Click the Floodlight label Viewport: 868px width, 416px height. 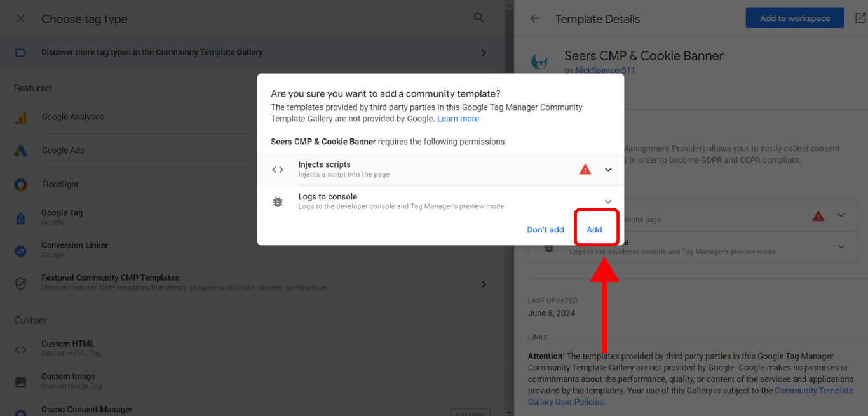60,184
